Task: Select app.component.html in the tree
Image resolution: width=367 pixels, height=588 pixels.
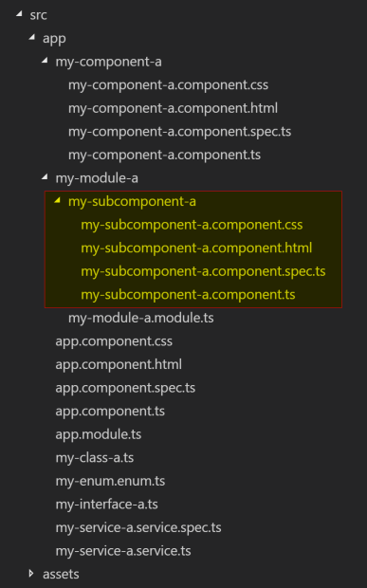Action: pos(119,364)
